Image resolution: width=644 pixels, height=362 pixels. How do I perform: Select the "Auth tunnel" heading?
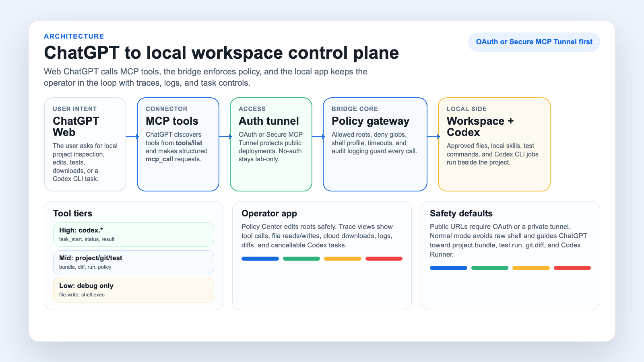tap(269, 121)
